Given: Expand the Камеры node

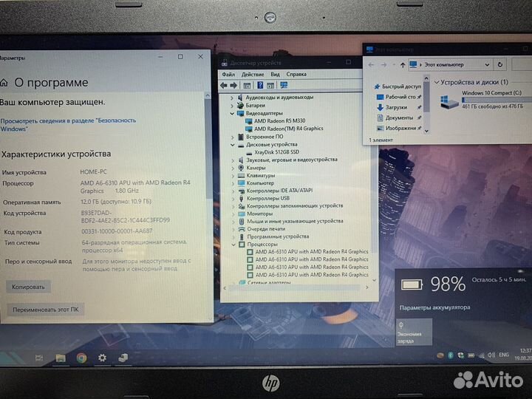Looking at the screenshot, I should (233, 168).
